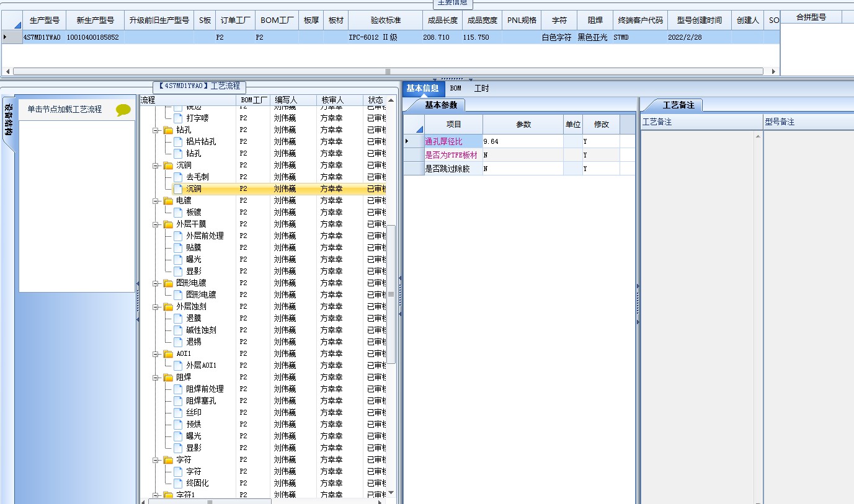Click the document icon beside 退膜
Viewport: 854px width, 504px height.
click(x=178, y=318)
